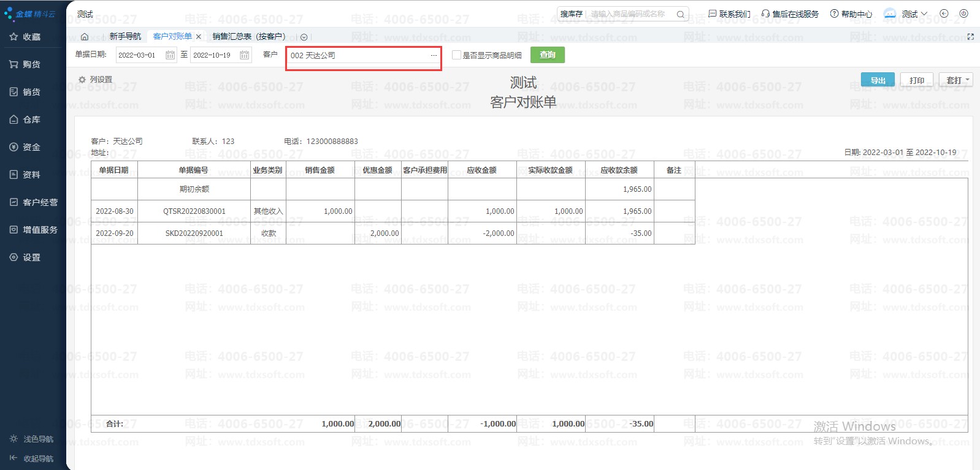Switch to 新手导航 tab
The width and height of the screenshot is (980, 470).
click(x=125, y=37)
